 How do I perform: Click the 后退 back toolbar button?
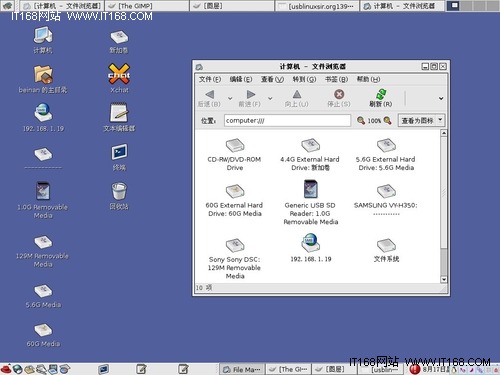click(x=209, y=98)
